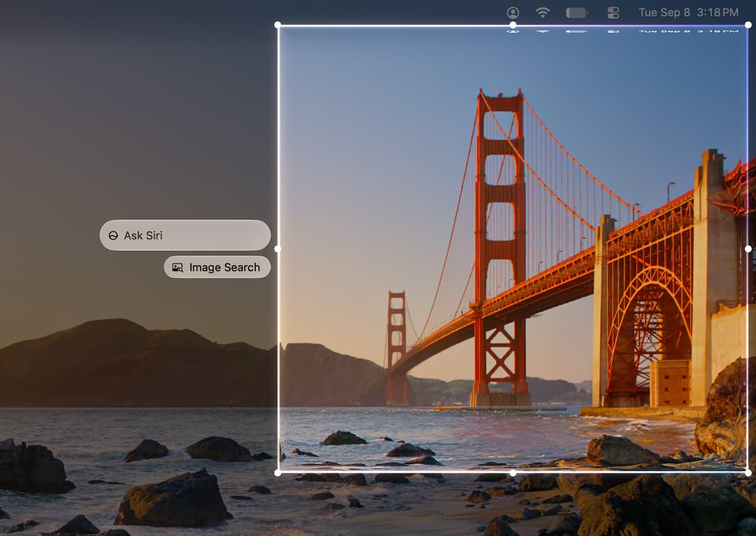The image size is (756, 536).
Task: Open the Wi-Fi status menu
Action: tap(542, 13)
